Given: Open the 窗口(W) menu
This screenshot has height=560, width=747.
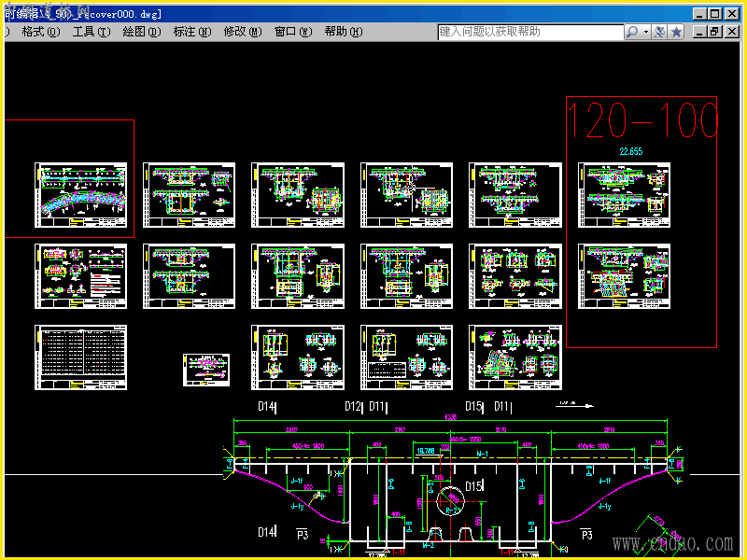Looking at the screenshot, I should pos(293,32).
